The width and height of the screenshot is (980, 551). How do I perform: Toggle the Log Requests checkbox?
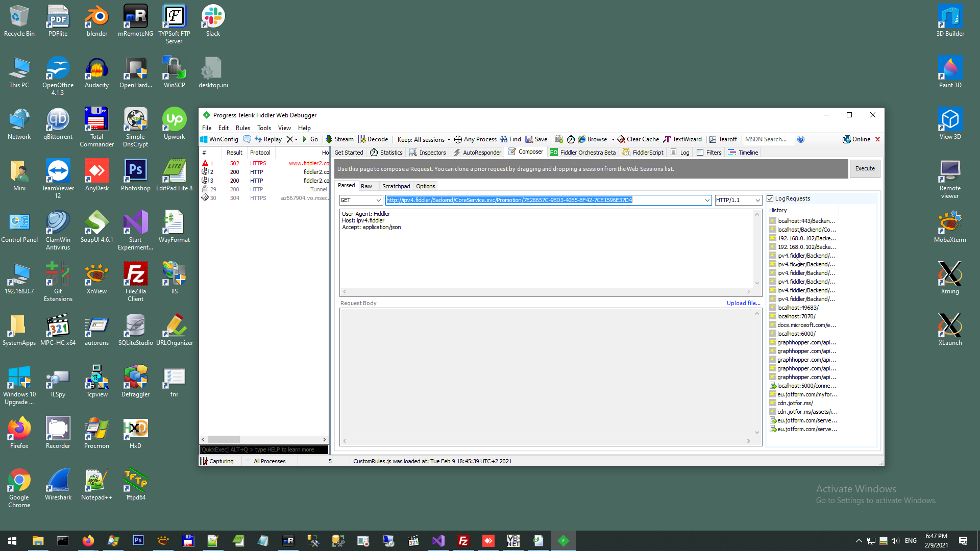(x=770, y=199)
